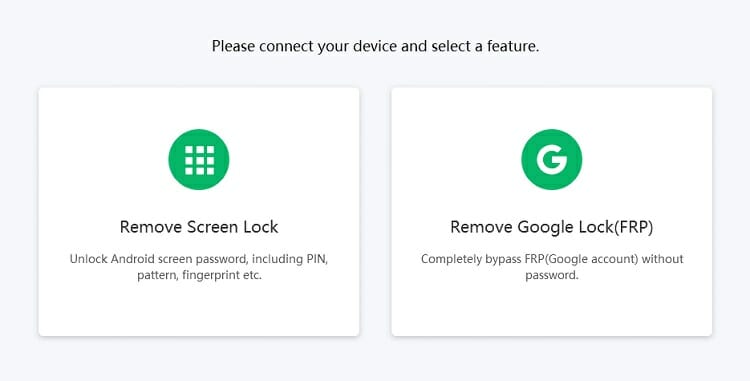This screenshot has height=381, width=750.
Task: Click the Completely bypass FRP description text
Action: (x=551, y=267)
